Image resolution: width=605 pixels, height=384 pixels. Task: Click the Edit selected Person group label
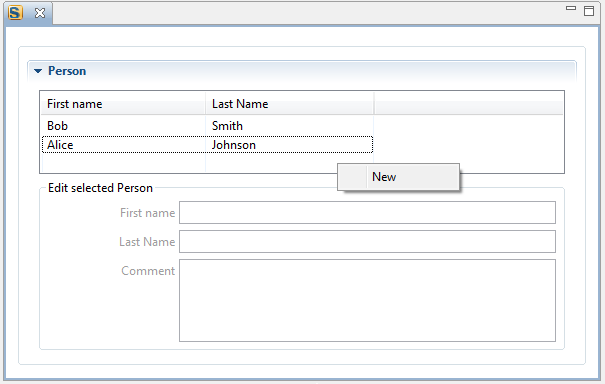(100, 188)
